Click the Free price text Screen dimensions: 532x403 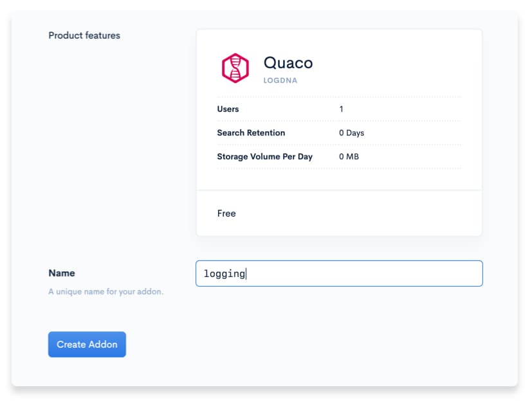click(x=226, y=213)
